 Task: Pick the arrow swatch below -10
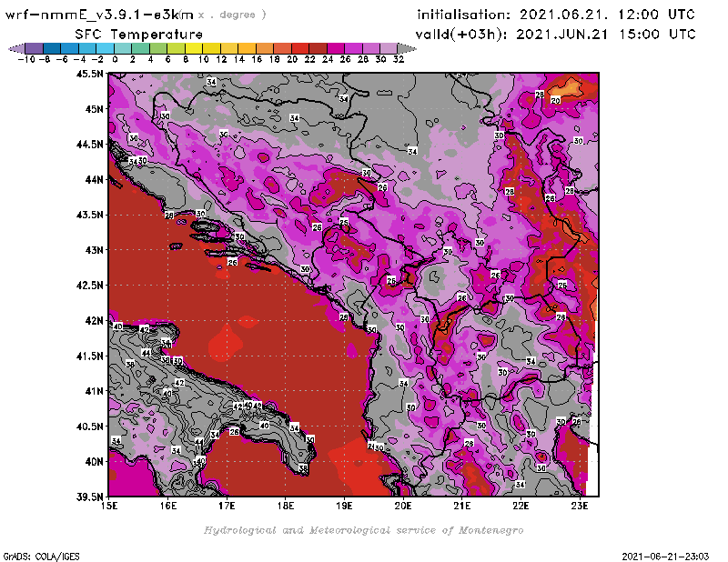click(x=16, y=49)
